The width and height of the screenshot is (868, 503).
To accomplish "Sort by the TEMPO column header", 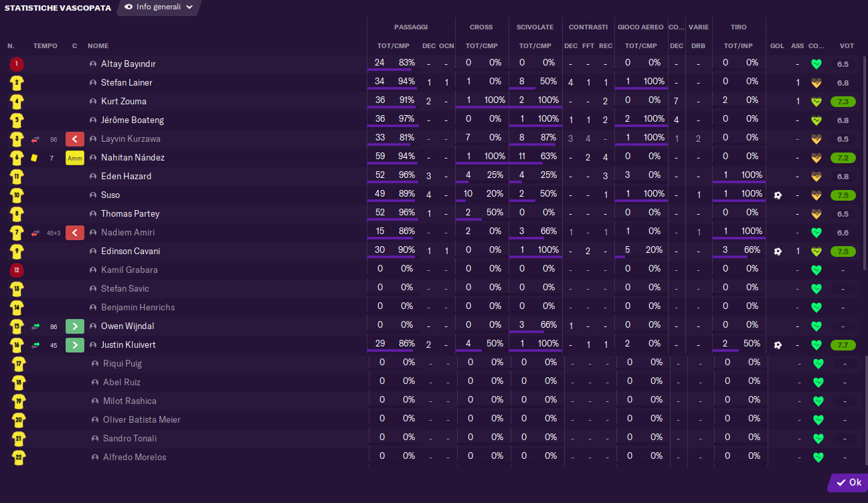I will point(46,46).
